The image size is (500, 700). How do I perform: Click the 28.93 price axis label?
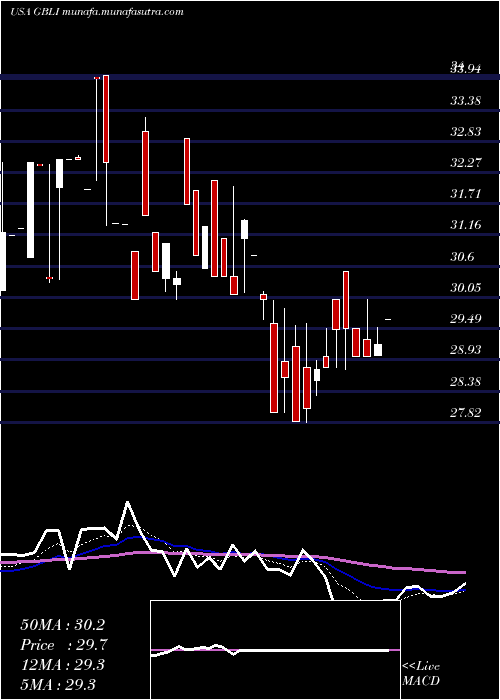466,350
